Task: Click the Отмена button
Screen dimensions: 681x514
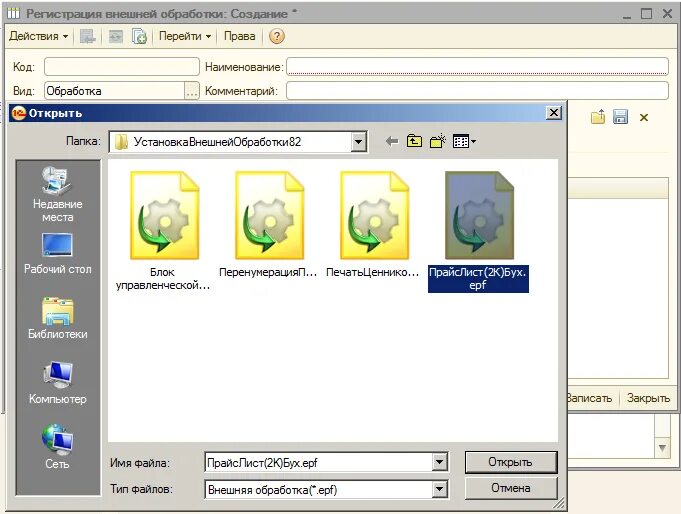Action: pyautogui.click(x=511, y=488)
